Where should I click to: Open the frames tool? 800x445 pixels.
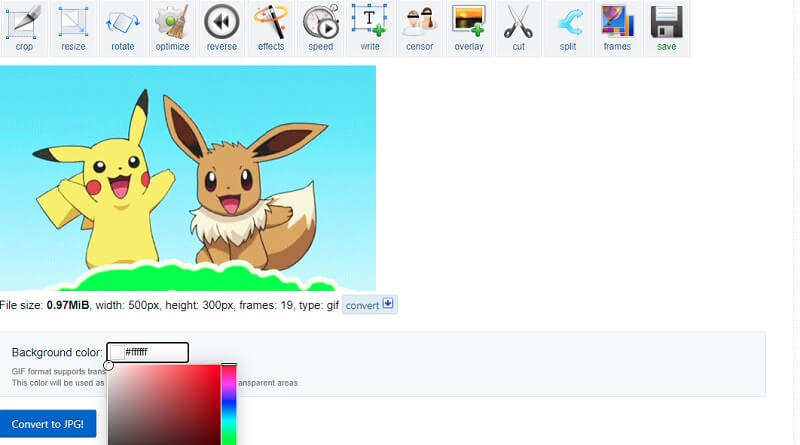point(617,28)
